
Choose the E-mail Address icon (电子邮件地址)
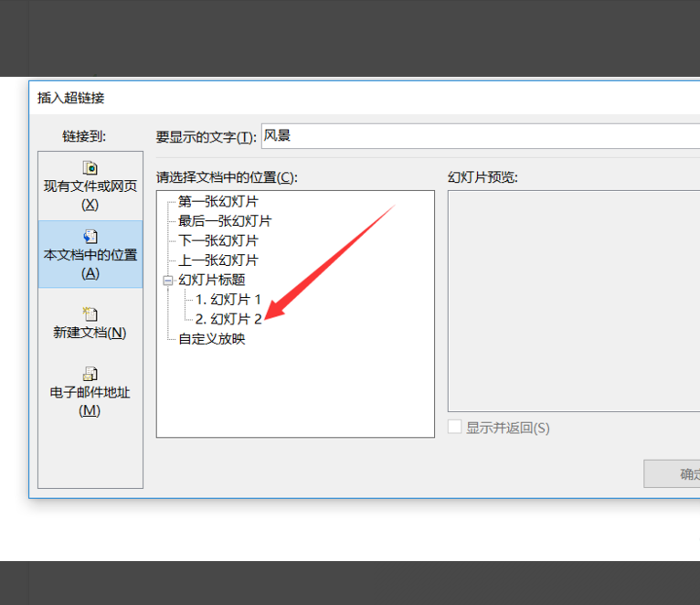point(90,374)
